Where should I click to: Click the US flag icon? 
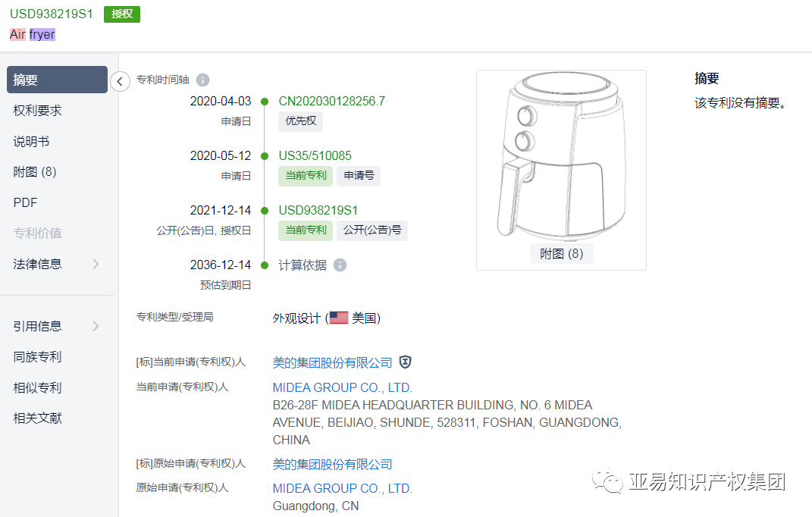click(x=339, y=318)
